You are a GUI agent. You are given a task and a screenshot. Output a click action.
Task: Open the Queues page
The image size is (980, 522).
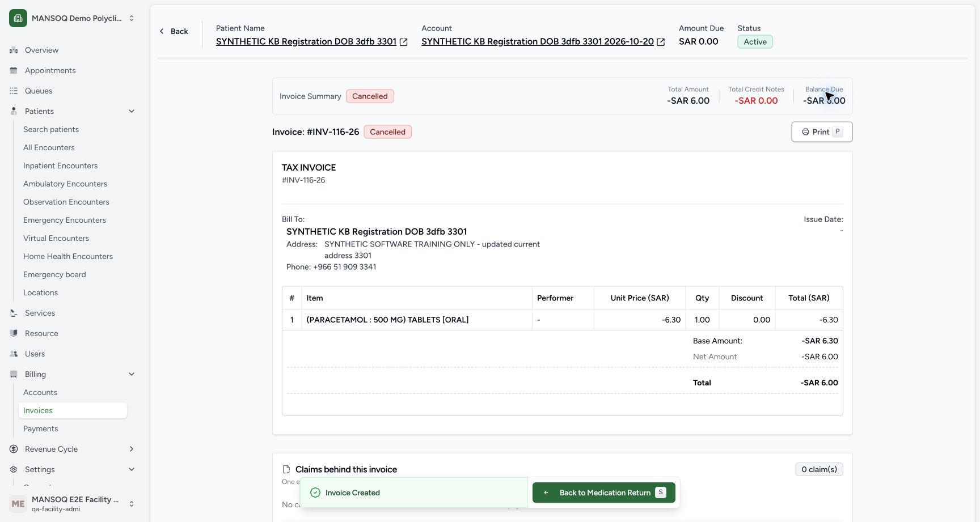click(x=39, y=91)
